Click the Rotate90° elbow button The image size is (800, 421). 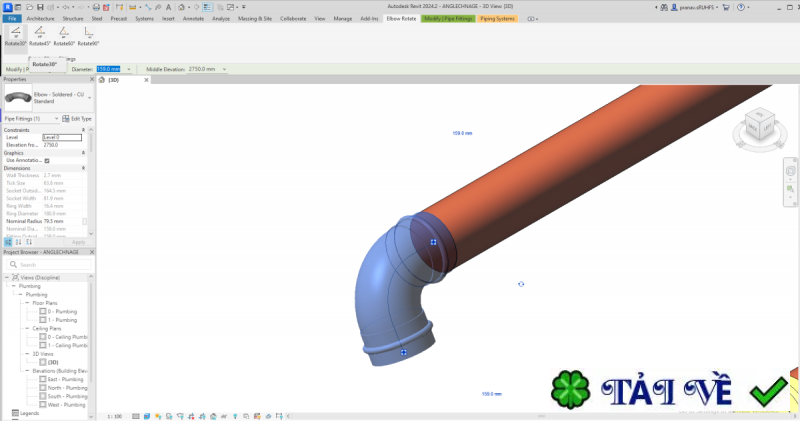pos(88,37)
